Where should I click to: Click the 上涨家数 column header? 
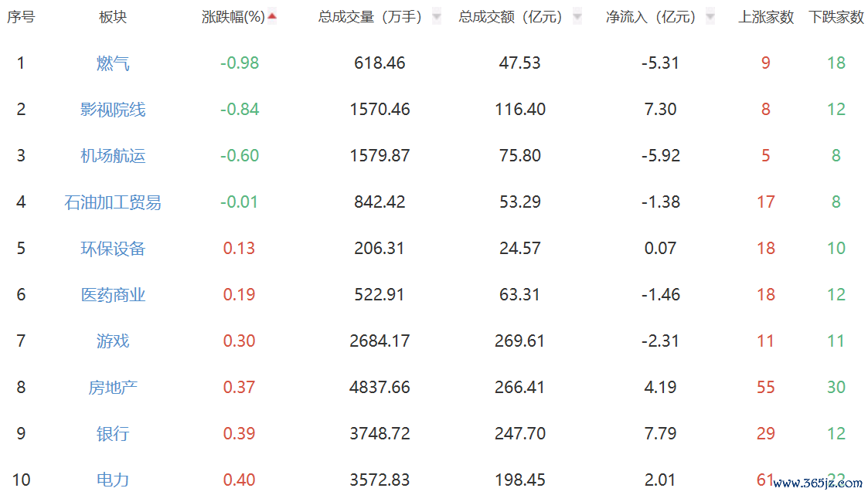pyautogui.click(x=766, y=17)
